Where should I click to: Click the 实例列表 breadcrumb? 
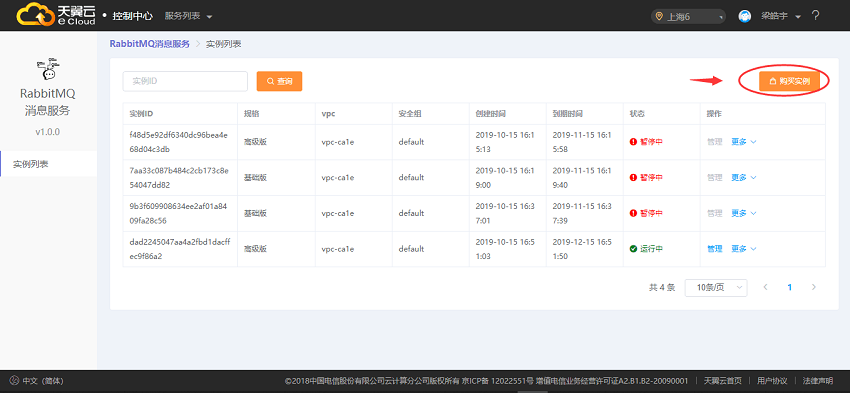click(x=223, y=44)
